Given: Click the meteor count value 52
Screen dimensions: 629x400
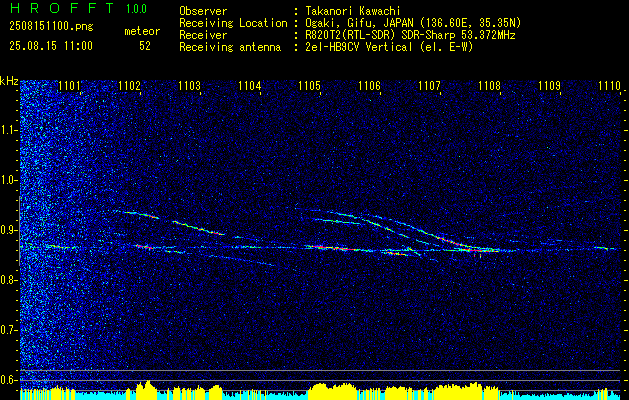Looking at the screenshot, I should pos(145,46).
